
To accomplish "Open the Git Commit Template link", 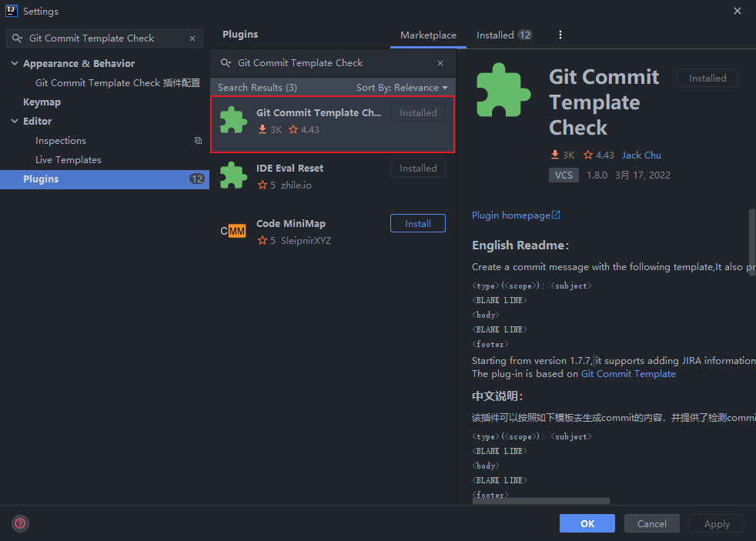I will 628,374.
